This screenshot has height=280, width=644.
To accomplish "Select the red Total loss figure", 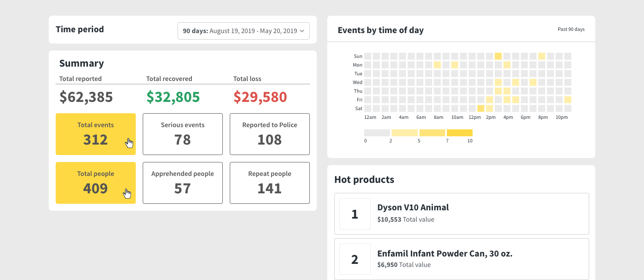I will [260, 97].
